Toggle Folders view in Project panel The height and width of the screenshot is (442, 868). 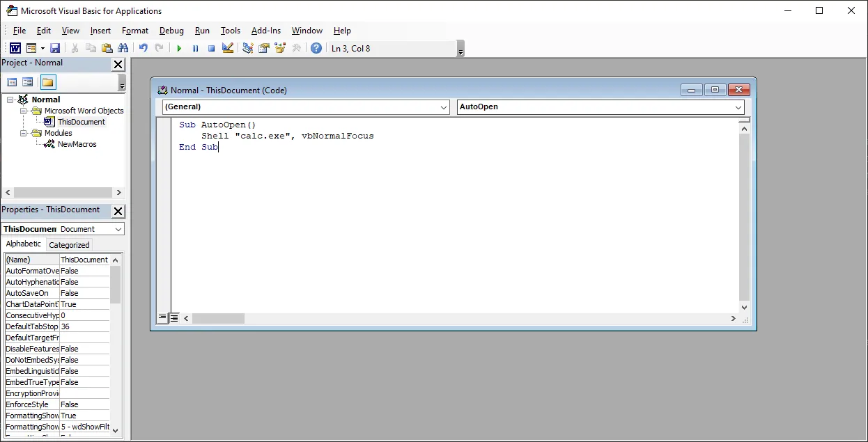click(47, 82)
